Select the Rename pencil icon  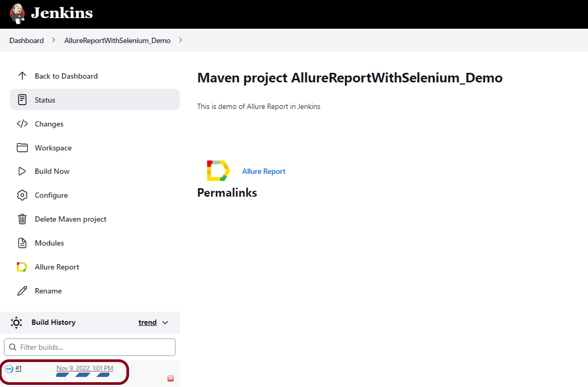[x=22, y=290]
